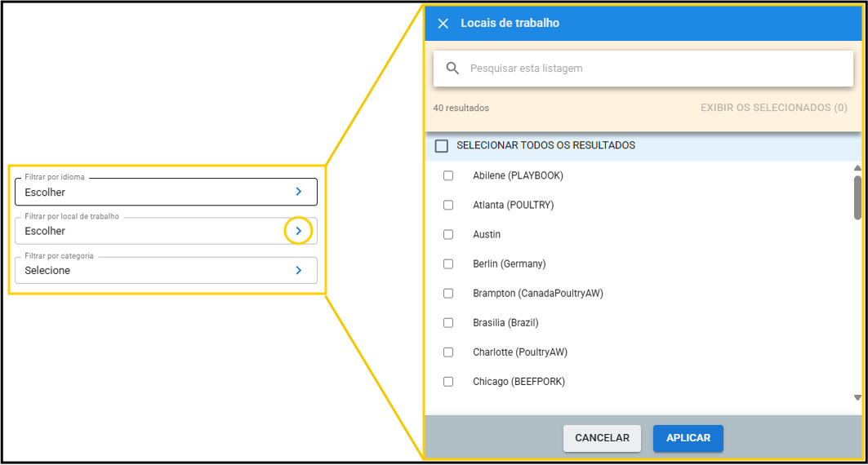Click the Pesquisar esta listagem search field
Viewport: 868px width, 465px height.
(653, 69)
